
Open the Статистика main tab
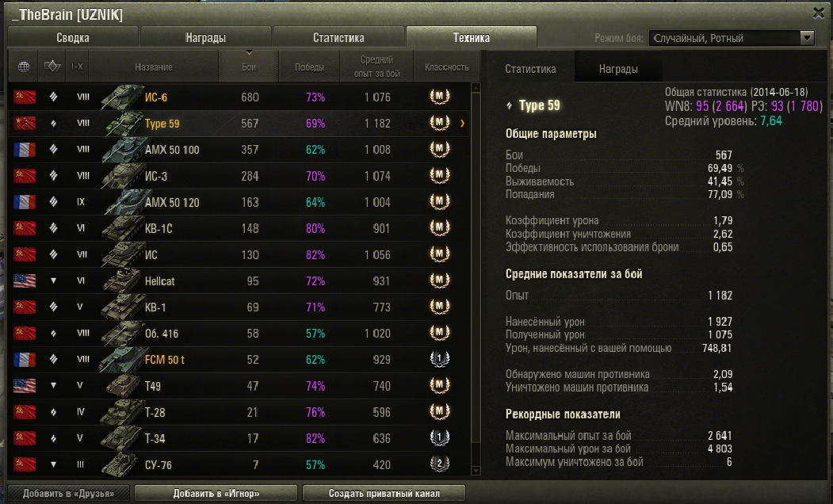tap(338, 38)
